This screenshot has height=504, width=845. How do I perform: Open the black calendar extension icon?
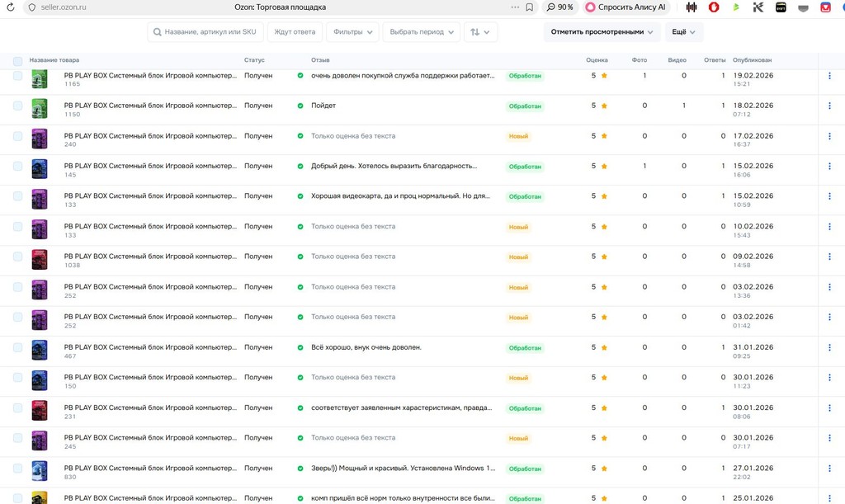(781, 7)
